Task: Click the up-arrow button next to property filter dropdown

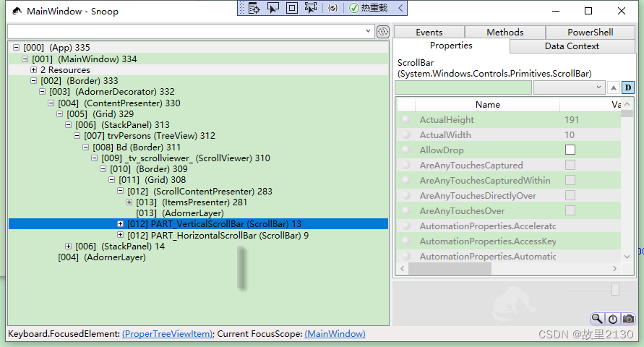Action: [614, 87]
